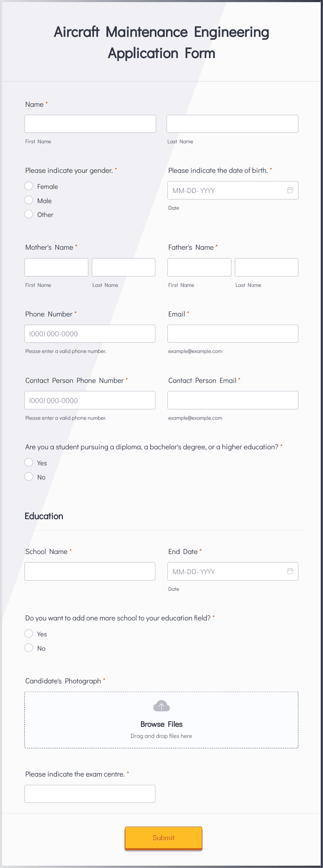Open the date of birth calendar icon
Viewport: 323px width, 868px height.
(x=290, y=190)
